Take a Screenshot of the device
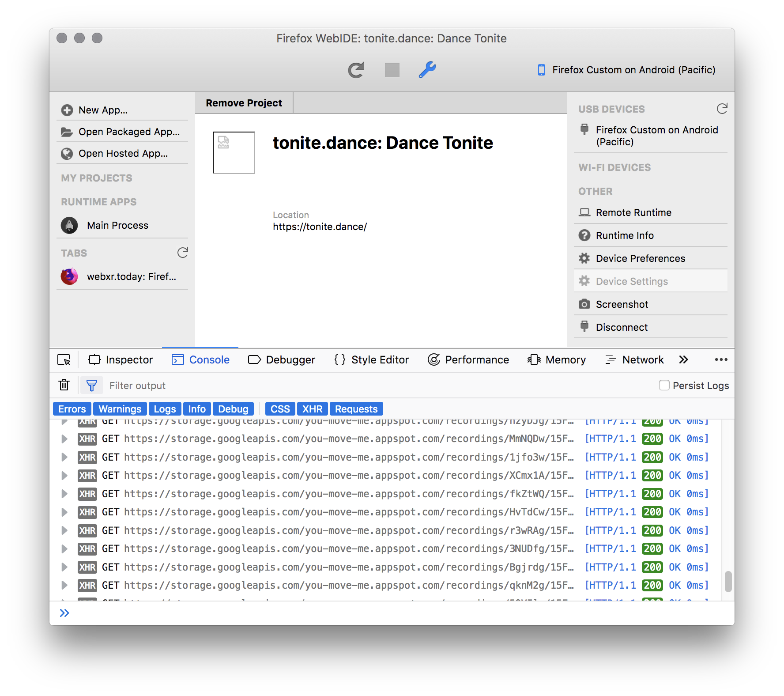Screen dimensions: 784x696 651,304
